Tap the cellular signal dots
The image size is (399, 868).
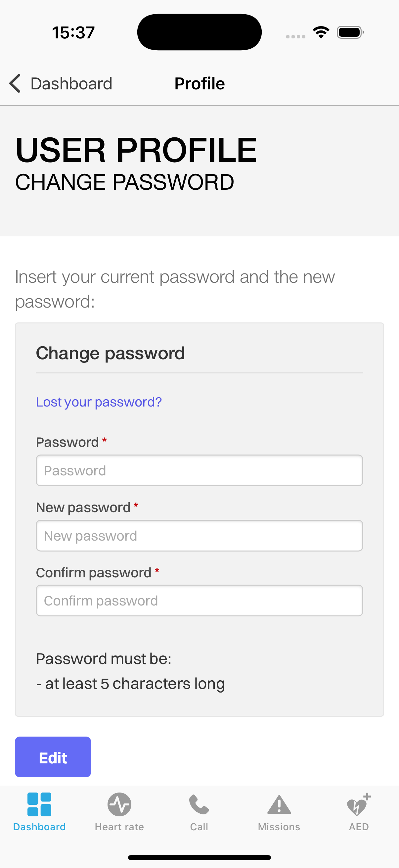(x=296, y=36)
